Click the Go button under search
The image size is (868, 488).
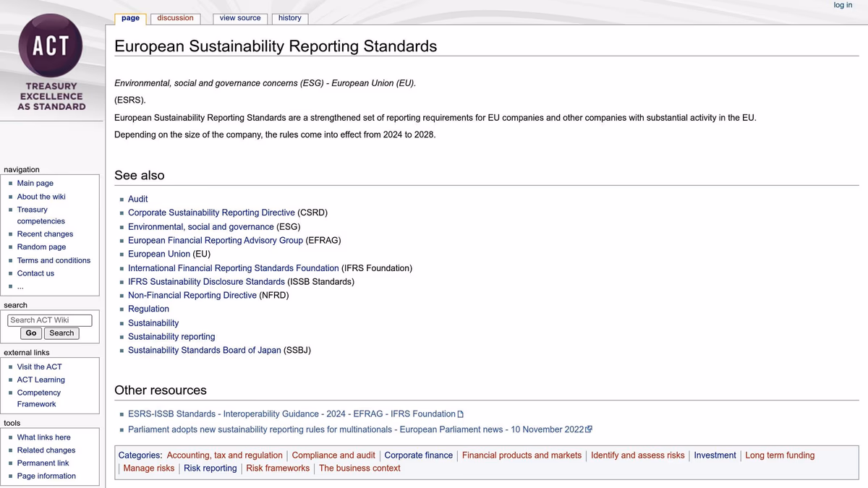pyautogui.click(x=30, y=333)
